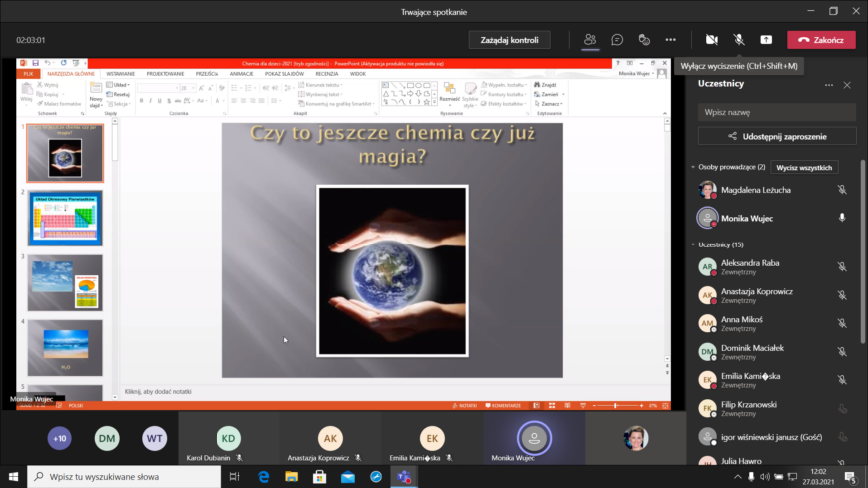Image resolution: width=868 pixels, height=488 pixels.
Task: Open Kierunek tekstu dropdown
Action: pos(321,85)
